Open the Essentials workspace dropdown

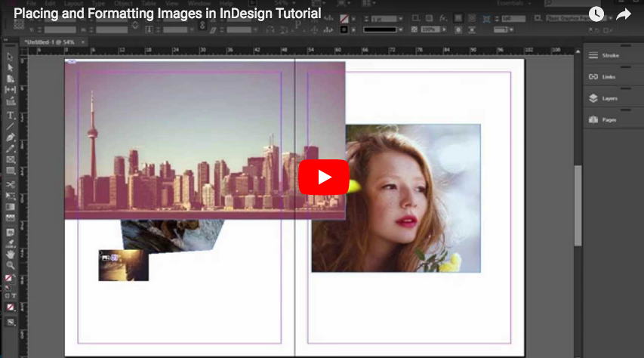pos(513,3)
